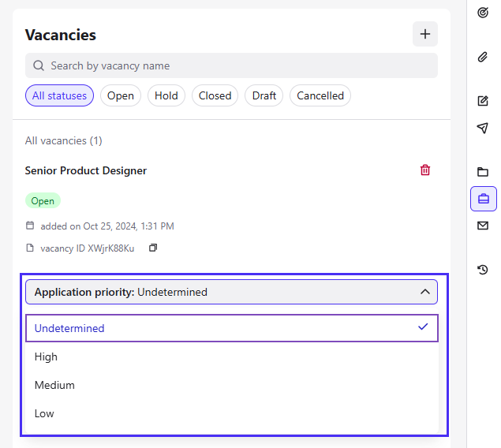
Task: Select the briefcase vacancies sidebar icon
Action: pos(484,199)
